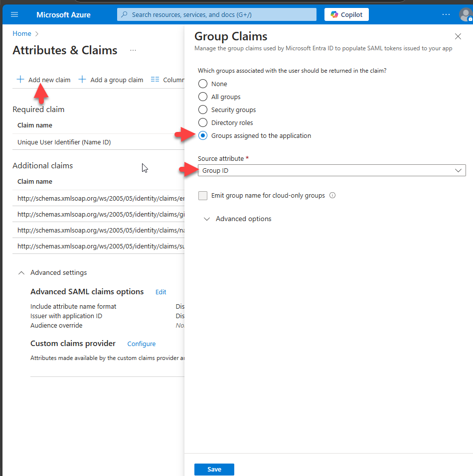Screen dimensions: 473x476
Task: Open Copilot from the top bar
Action: coord(346,14)
